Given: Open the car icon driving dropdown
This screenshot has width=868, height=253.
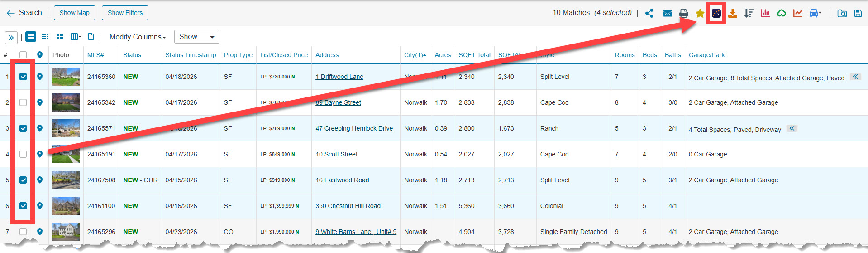Looking at the screenshot, I should (815, 13).
